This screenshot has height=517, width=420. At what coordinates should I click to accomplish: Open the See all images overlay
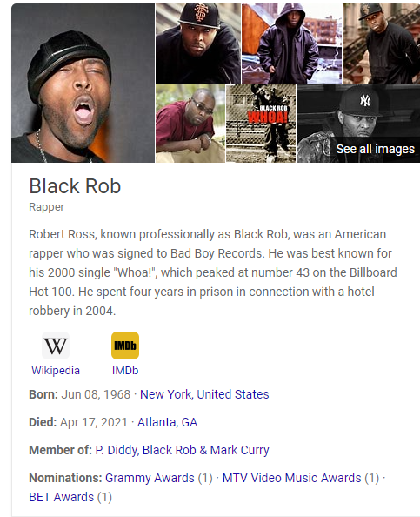(375, 149)
